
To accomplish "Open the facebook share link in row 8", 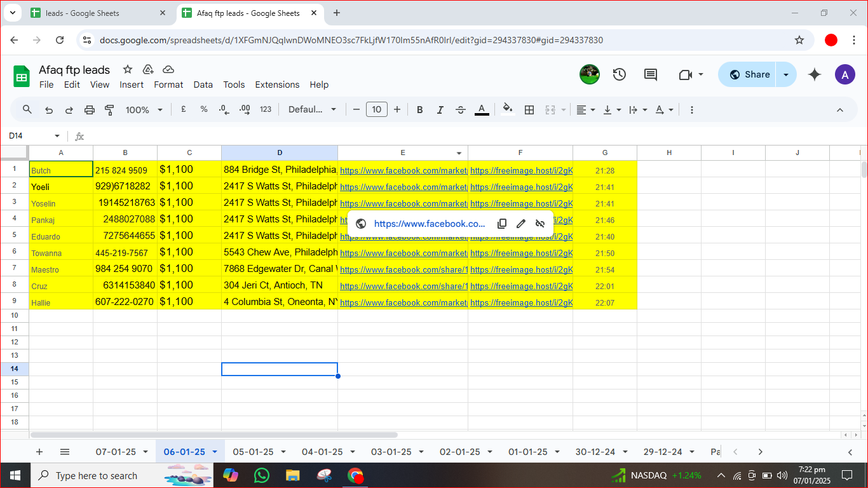I will (x=403, y=287).
